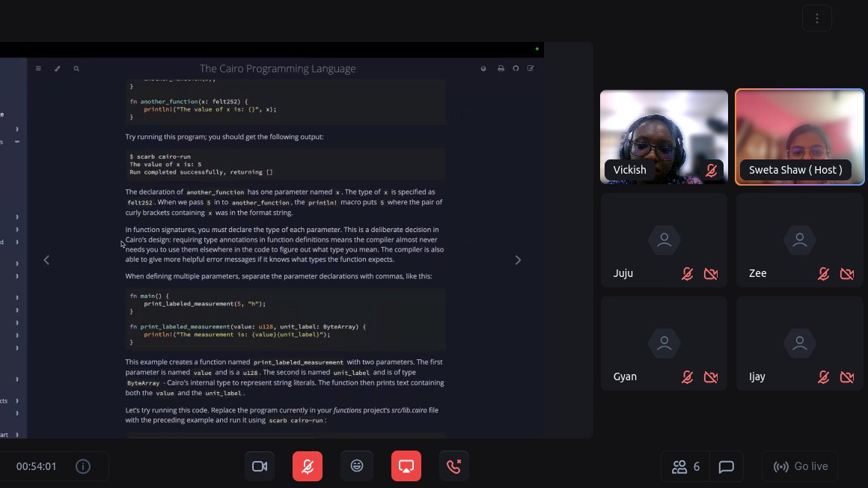Click the another_function code snippet at top
The image size is (868, 488).
(286, 101)
